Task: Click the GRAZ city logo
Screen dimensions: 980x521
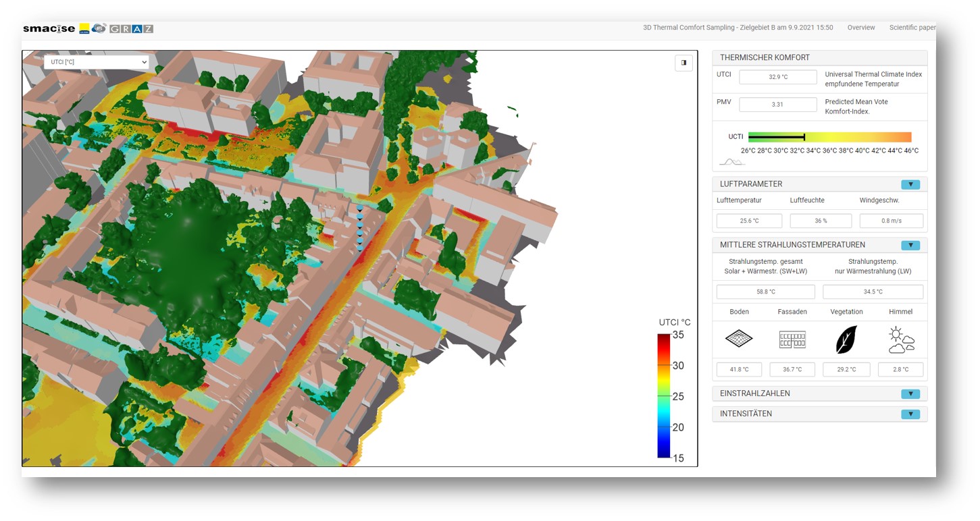Action: click(x=131, y=29)
